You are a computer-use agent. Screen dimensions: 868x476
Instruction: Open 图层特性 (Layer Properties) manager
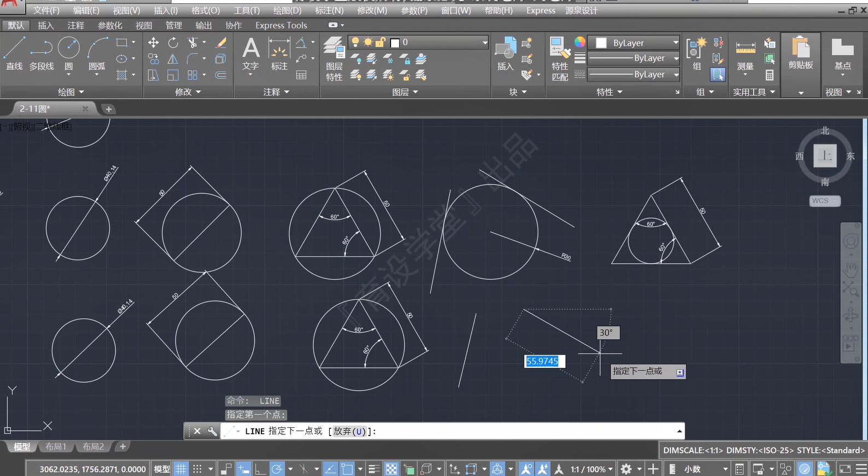[x=334, y=59]
